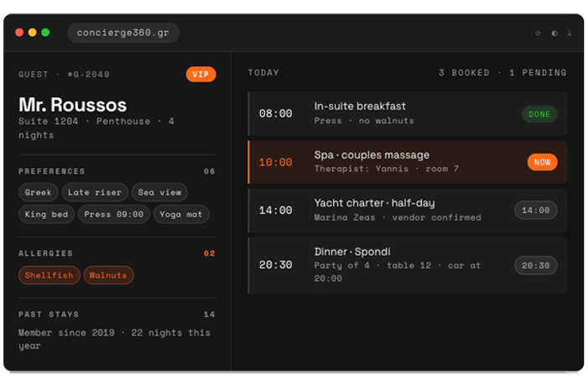Click the 20:30 pill on dinner row

tap(536, 266)
